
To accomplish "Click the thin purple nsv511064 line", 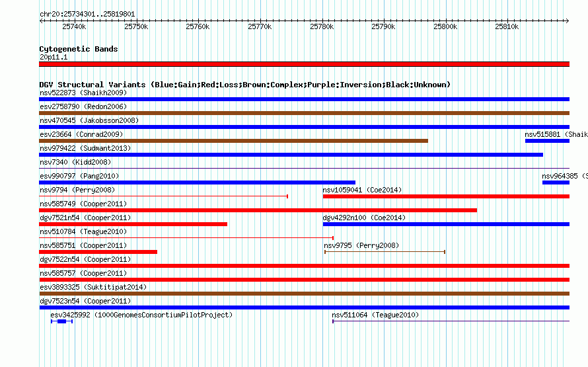I will (x=451, y=321).
